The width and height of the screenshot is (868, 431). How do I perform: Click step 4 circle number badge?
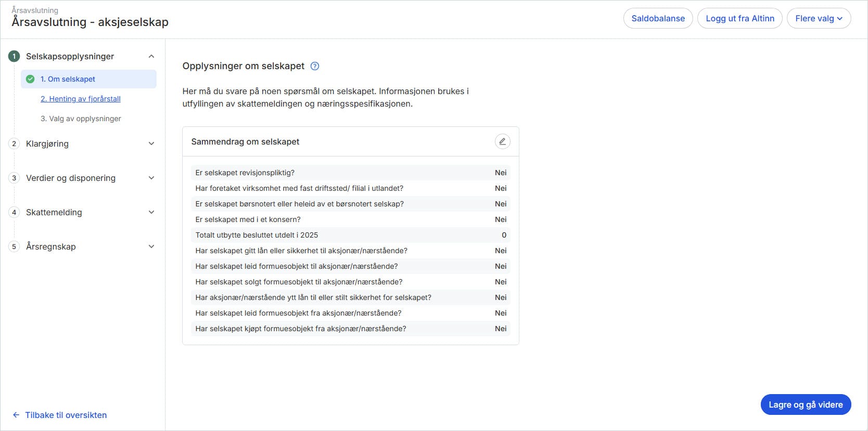(x=14, y=212)
